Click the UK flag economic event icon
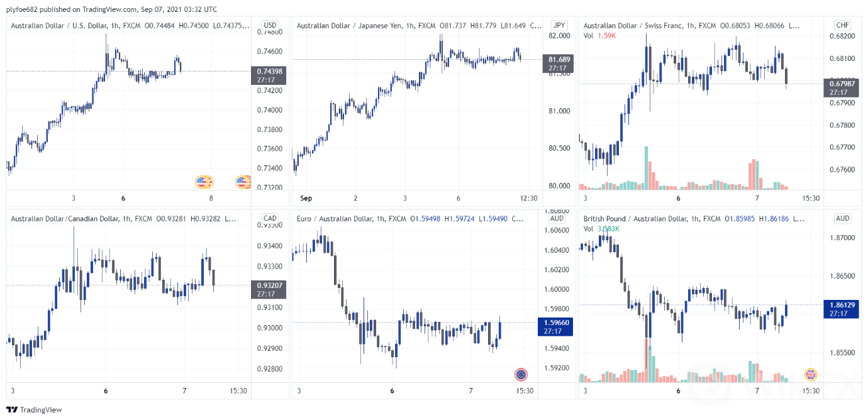 pyautogui.click(x=811, y=375)
